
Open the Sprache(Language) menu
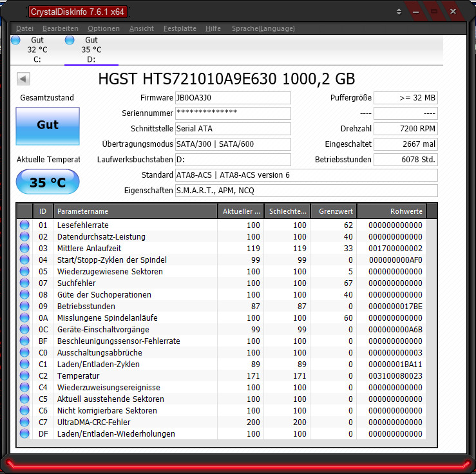[x=263, y=28]
